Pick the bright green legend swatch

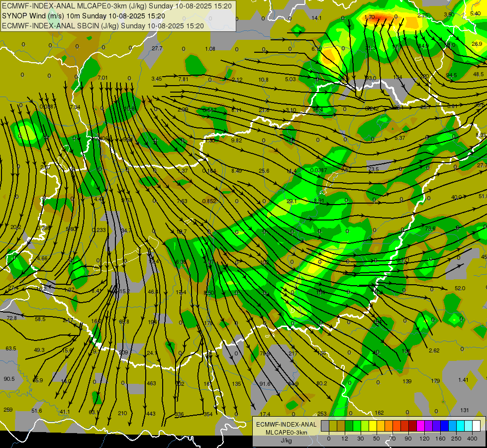[357, 426]
